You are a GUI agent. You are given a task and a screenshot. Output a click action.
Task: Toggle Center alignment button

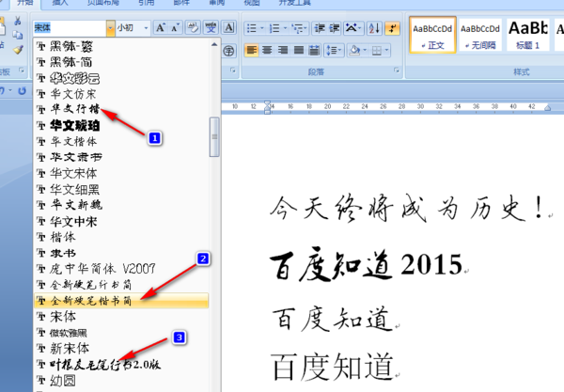pyautogui.click(x=267, y=51)
